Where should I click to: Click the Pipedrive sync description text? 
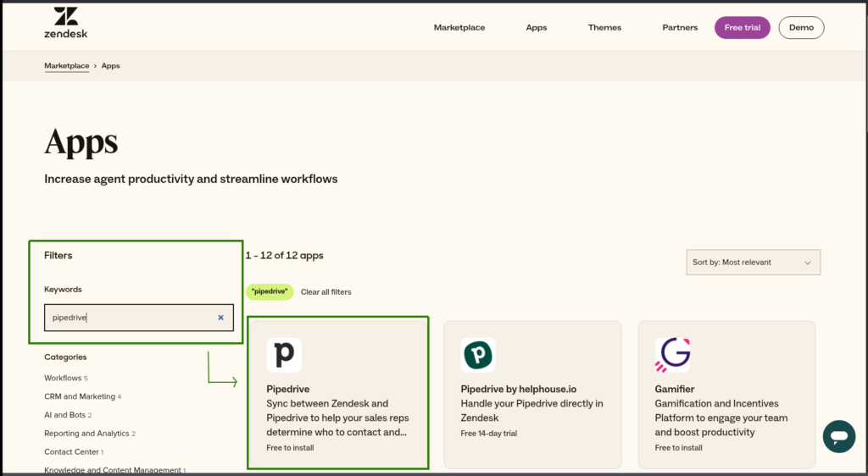(x=337, y=418)
